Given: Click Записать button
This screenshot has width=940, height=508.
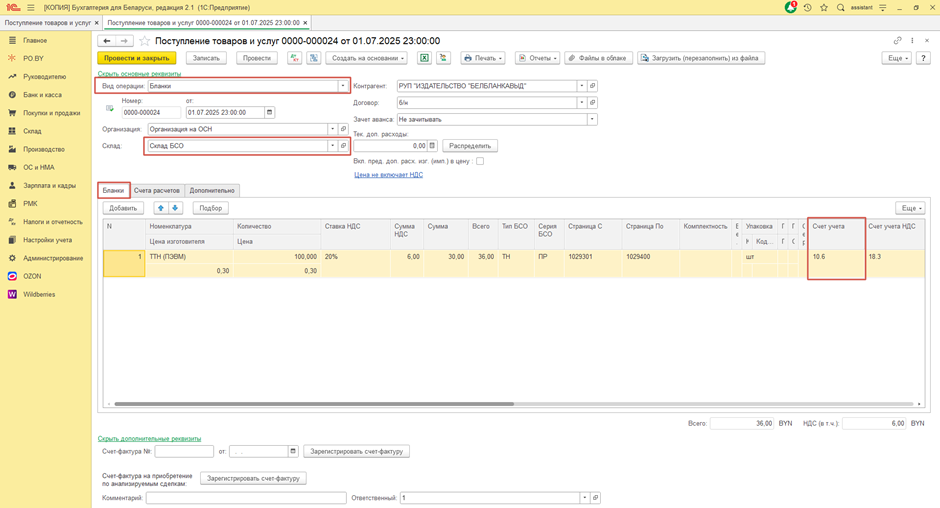Looking at the screenshot, I should [206, 58].
